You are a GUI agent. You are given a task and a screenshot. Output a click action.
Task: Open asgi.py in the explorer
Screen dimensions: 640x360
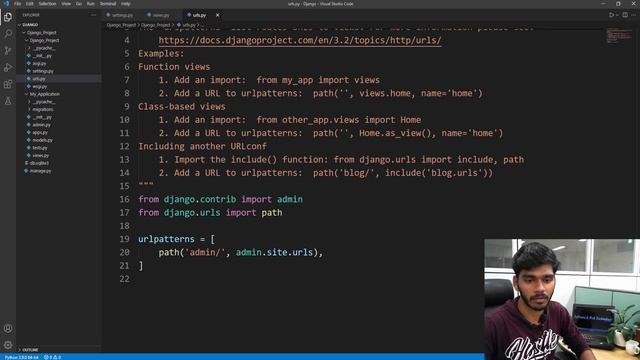coord(39,64)
